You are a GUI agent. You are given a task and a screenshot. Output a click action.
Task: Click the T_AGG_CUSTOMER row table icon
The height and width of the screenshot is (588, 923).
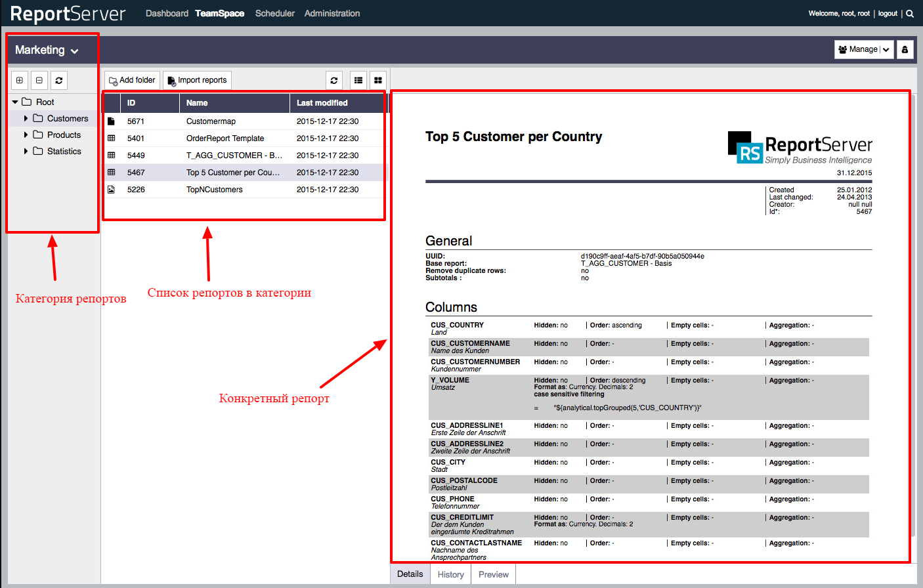coord(111,156)
